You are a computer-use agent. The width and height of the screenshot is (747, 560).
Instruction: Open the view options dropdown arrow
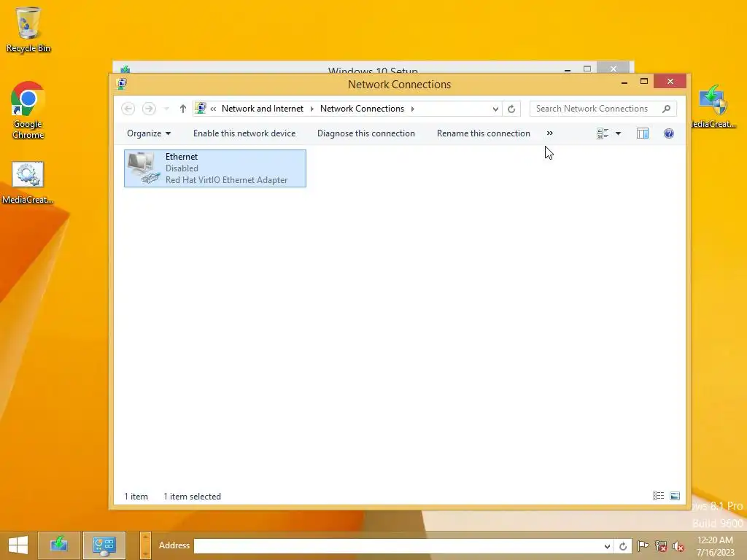(x=619, y=134)
